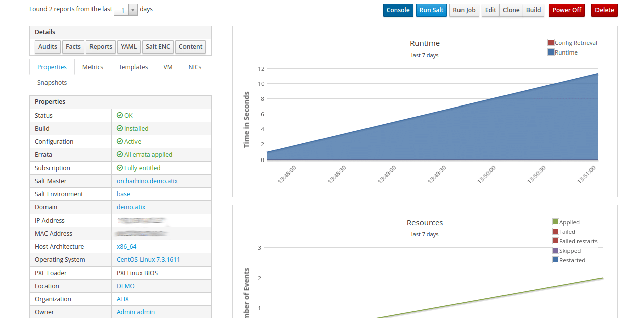Screen dimensions: 644x318
Task: Click the Installed build check icon
Action: pos(120,128)
